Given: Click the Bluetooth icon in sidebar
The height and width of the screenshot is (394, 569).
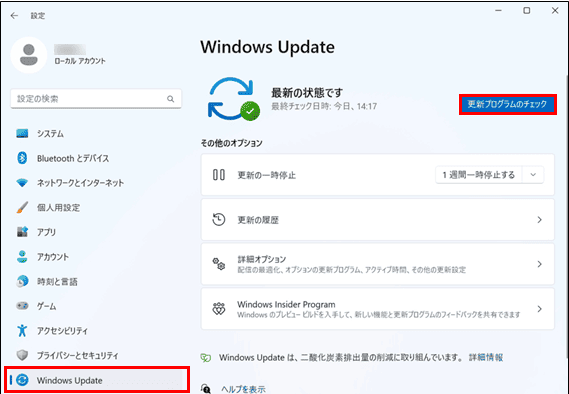Looking at the screenshot, I should (x=22, y=158).
